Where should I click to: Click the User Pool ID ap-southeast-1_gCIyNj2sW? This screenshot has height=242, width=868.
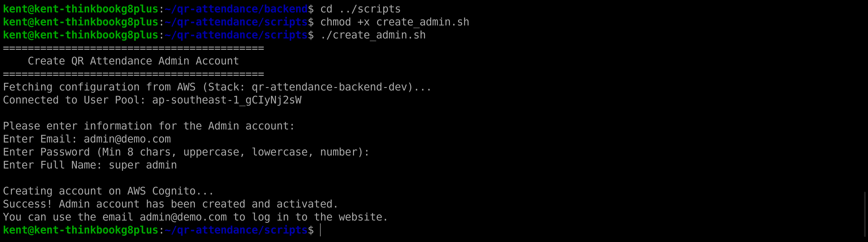(x=227, y=100)
